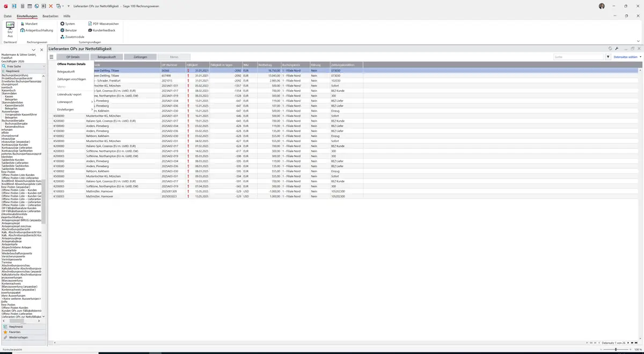
Task: Refresh the Lieferanten OPs list
Action: coord(610,49)
